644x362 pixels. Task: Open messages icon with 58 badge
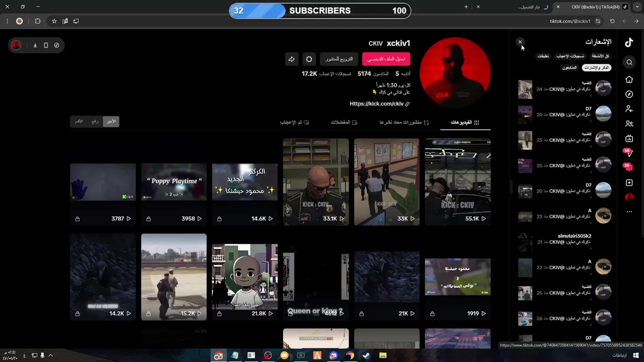[x=628, y=153]
